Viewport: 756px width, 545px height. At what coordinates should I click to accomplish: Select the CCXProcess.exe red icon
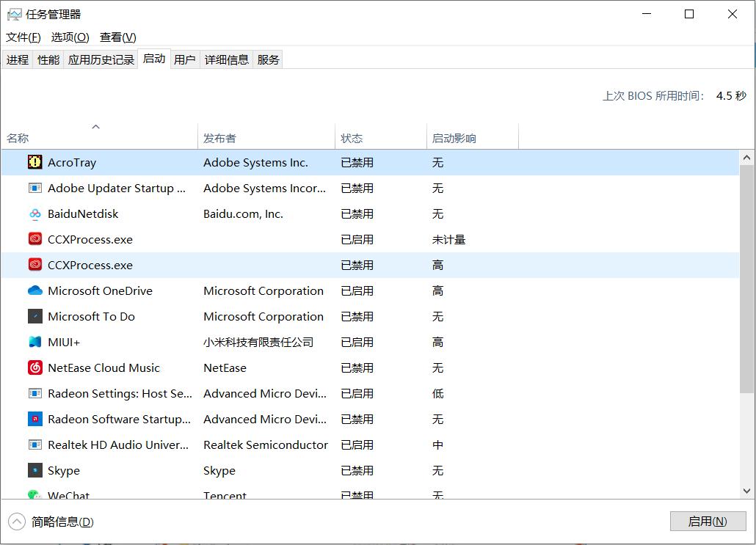[34, 239]
